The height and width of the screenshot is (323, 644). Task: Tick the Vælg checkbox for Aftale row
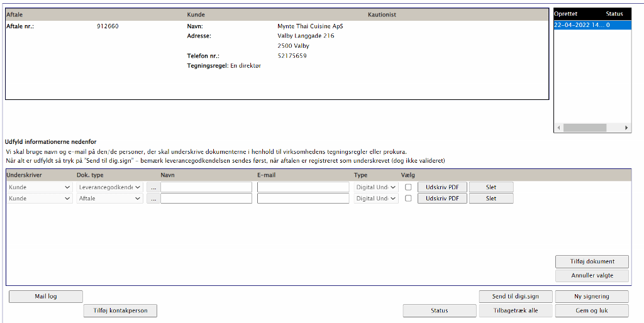coord(409,199)
